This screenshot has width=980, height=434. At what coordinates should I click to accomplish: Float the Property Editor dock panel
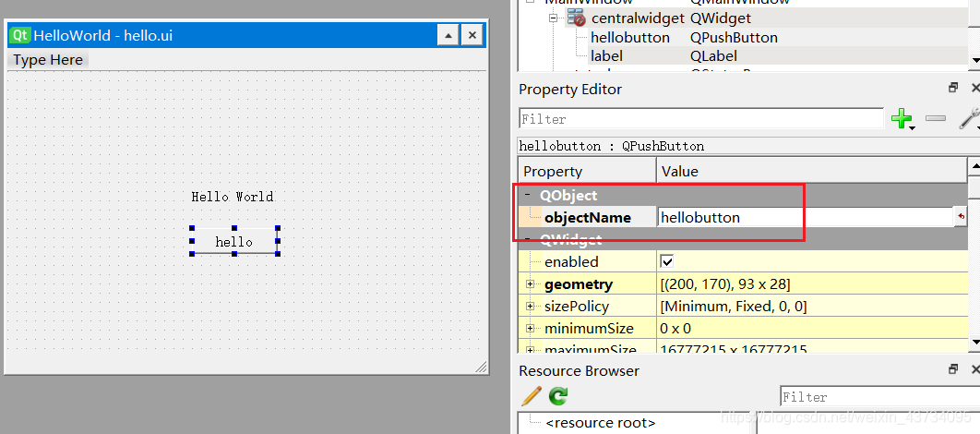tap(953, 88)
